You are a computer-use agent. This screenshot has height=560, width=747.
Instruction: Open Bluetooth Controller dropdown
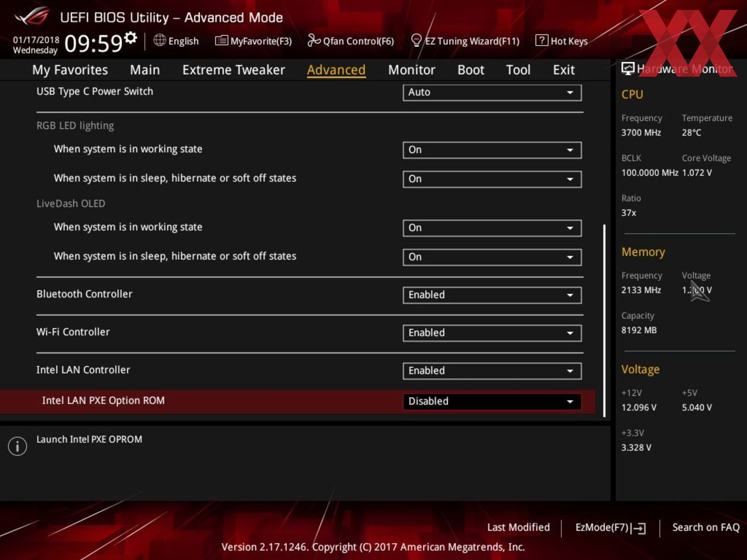coord(492,295)
